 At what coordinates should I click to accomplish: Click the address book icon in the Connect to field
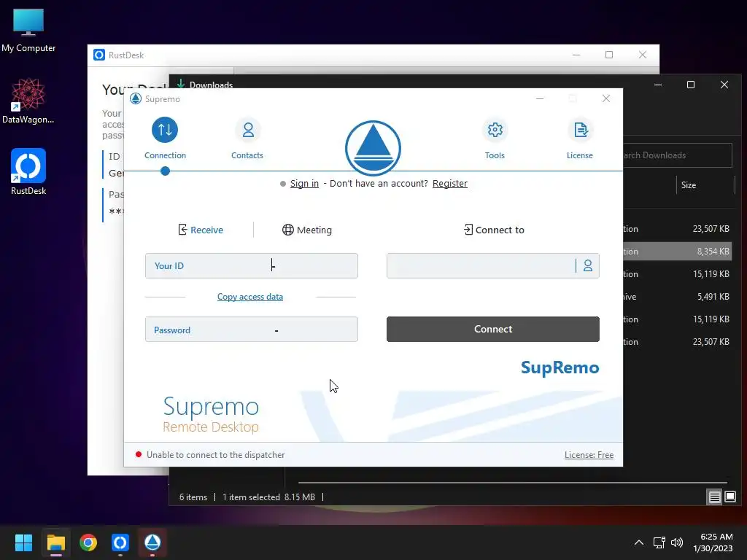588,265
